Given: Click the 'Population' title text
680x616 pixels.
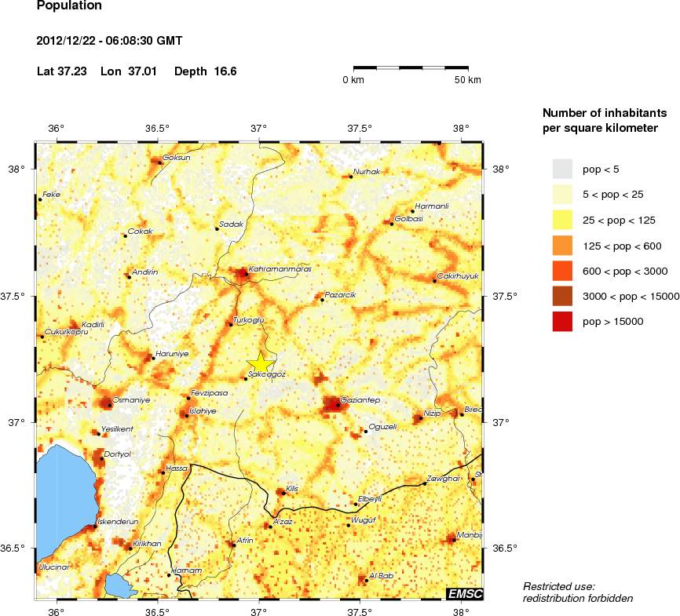Looking at the screenshot, I should pos(69,6).
